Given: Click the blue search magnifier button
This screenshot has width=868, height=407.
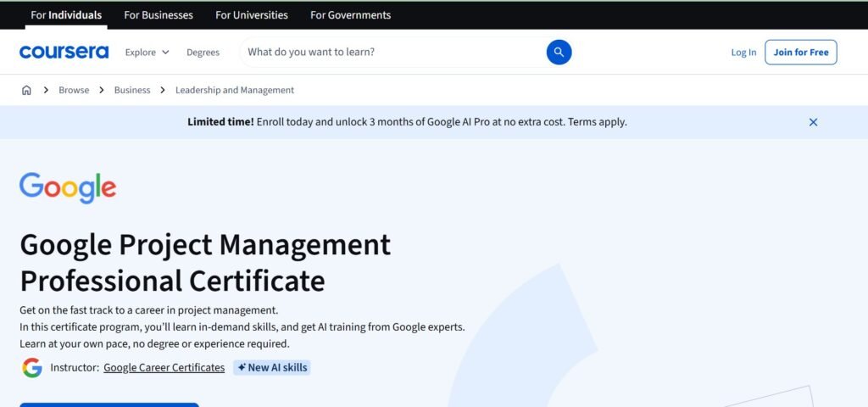Looking at the screenshot, I should [559, 52].
